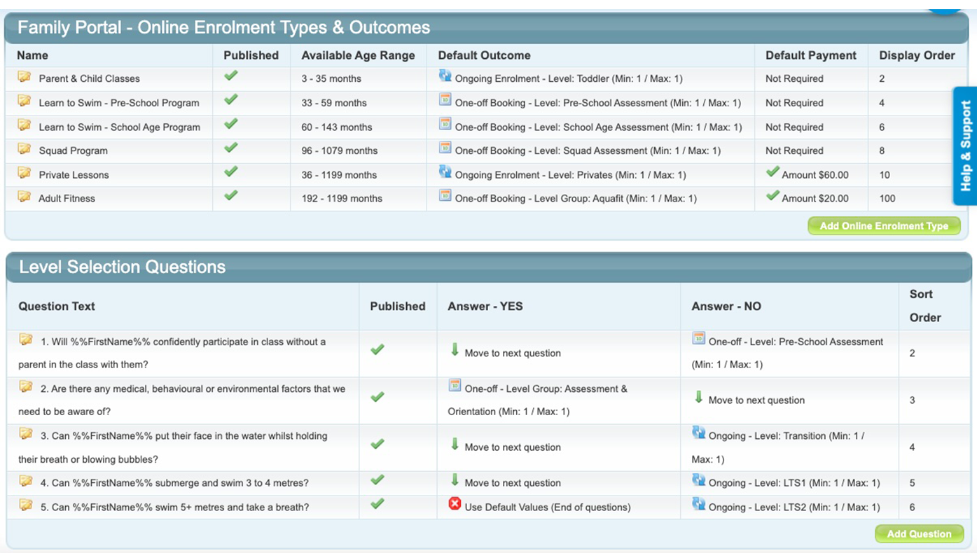Click the Add Online Enrolment Type button
977x560 pixels.
(884, 226)
